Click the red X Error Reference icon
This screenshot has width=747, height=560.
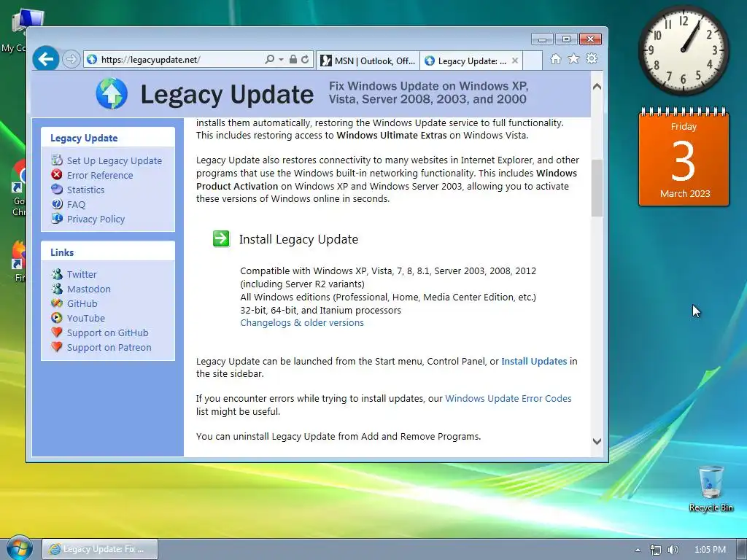pyautogui.click(x=57, y=175)
